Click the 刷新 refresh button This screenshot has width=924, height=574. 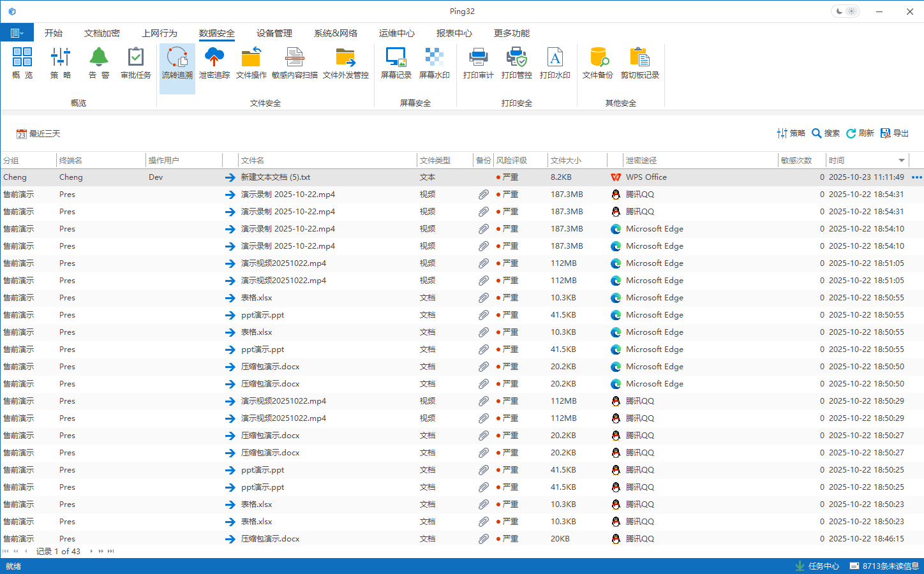tap(860, 133)
